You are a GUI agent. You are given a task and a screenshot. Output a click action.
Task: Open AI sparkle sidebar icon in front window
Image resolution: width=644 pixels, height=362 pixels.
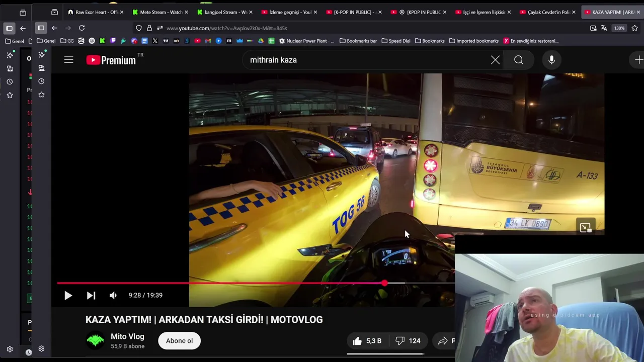click(41, 54)
